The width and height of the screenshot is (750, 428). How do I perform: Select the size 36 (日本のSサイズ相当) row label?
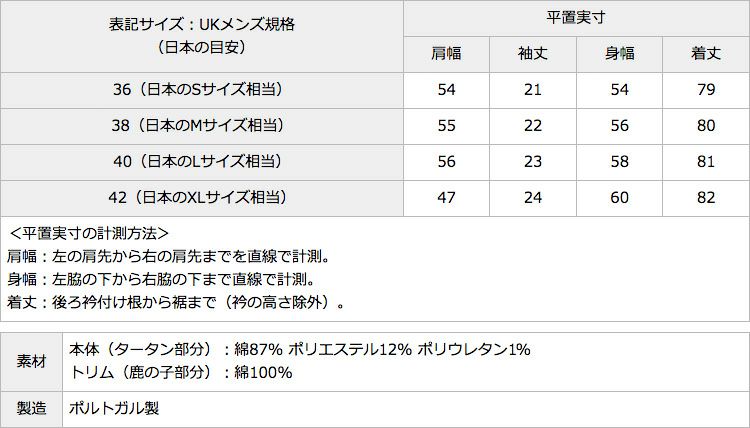(x=202, y=90)
